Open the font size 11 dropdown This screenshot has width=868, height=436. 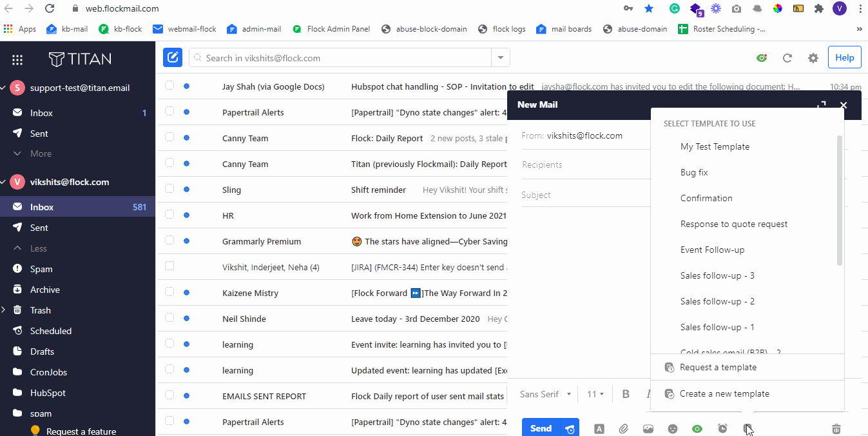coord(595,394)
